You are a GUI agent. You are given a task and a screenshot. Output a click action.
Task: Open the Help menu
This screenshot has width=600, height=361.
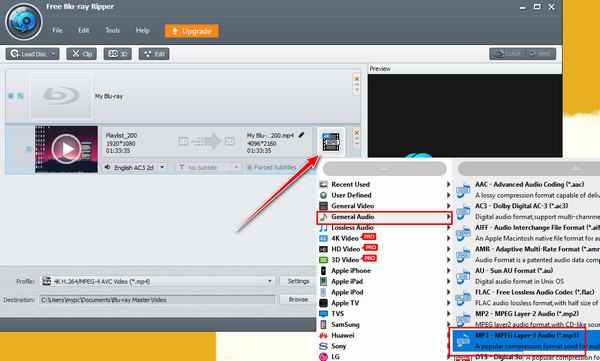(142, 30)
